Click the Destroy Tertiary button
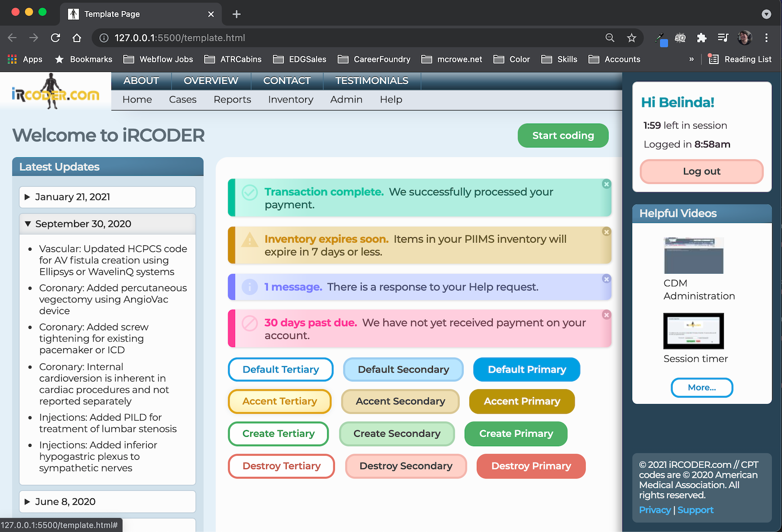This screenshot has height=532, width=782. 281,466
